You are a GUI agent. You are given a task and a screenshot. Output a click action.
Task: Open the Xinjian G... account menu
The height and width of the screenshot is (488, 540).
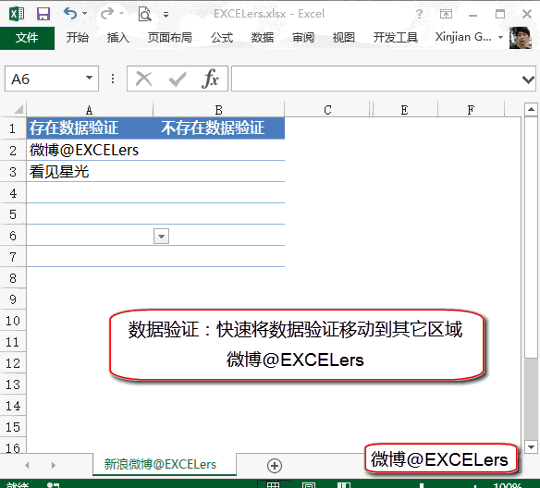pos(469,37)
